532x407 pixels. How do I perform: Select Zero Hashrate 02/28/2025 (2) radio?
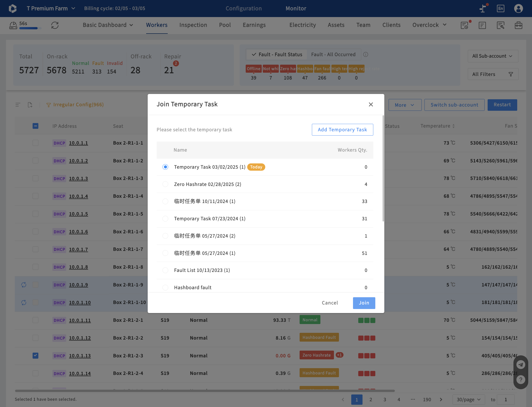(x=165, y=184)
